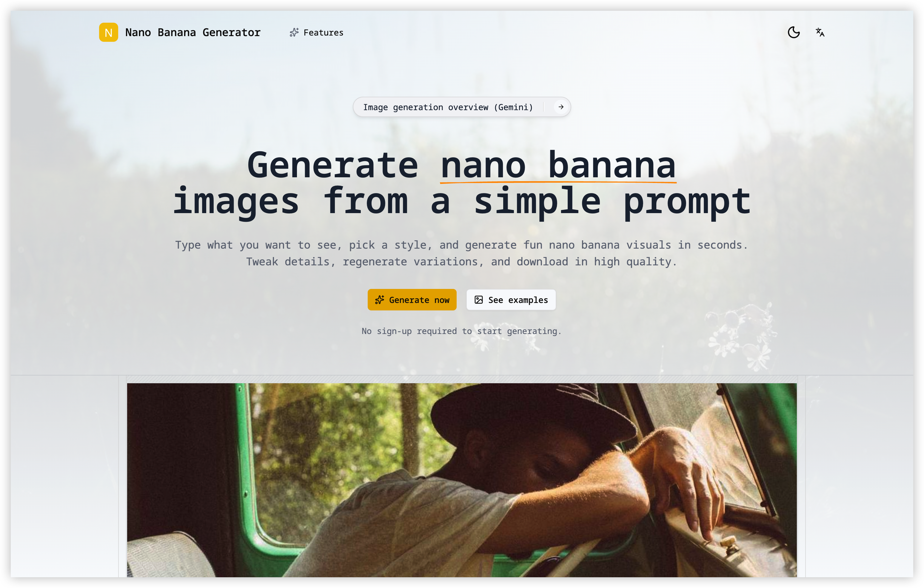Click the picture icon inside See examples
Viewport: 924px width, 588px height.
tap(478, 300)
